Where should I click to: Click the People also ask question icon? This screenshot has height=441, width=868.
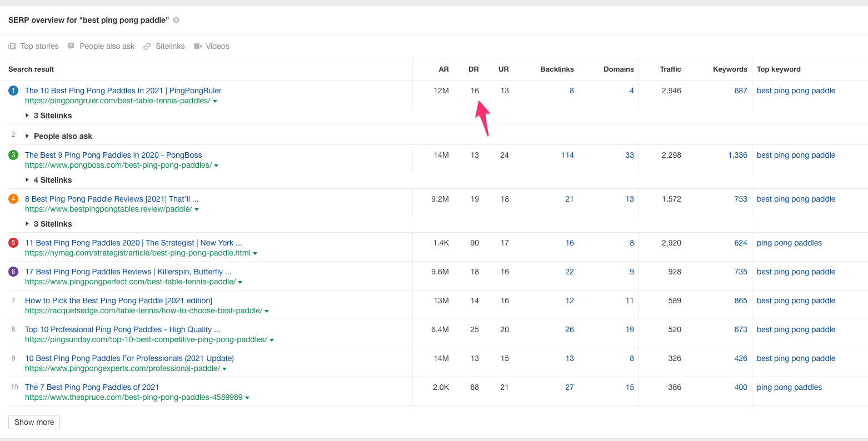[x=71, y=46]
